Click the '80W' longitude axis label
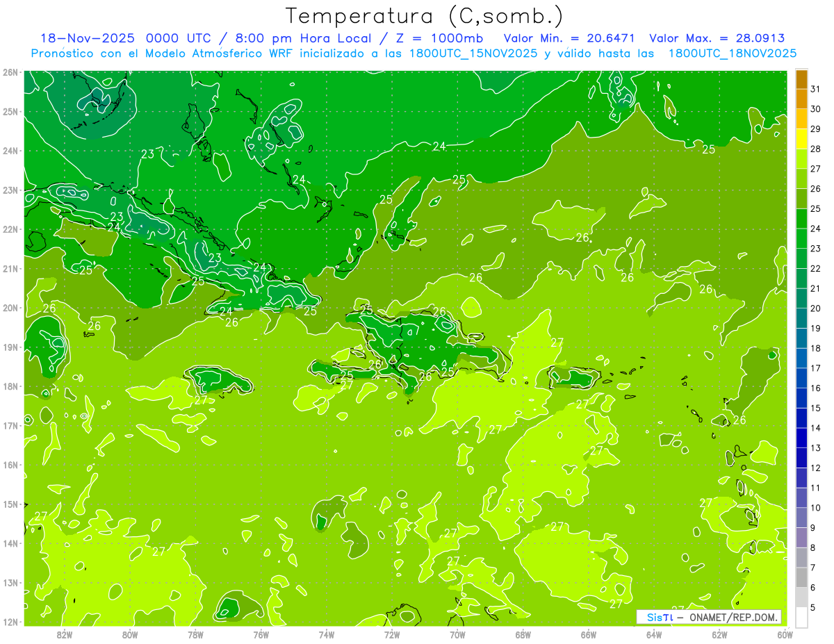The height and width of the screenshot is (644, 834). 130,635
